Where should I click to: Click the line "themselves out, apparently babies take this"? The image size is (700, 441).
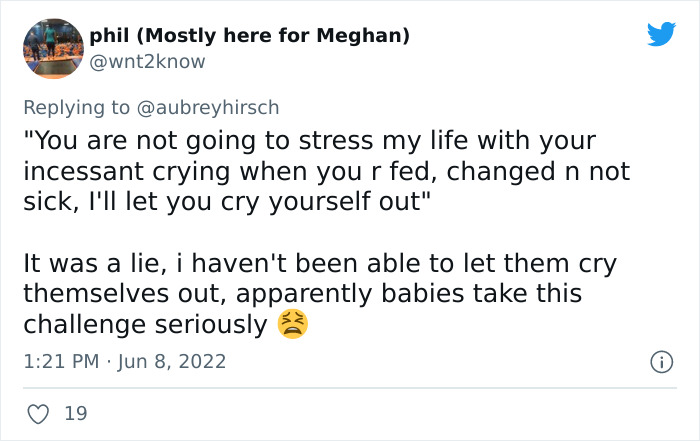point(302,295)
